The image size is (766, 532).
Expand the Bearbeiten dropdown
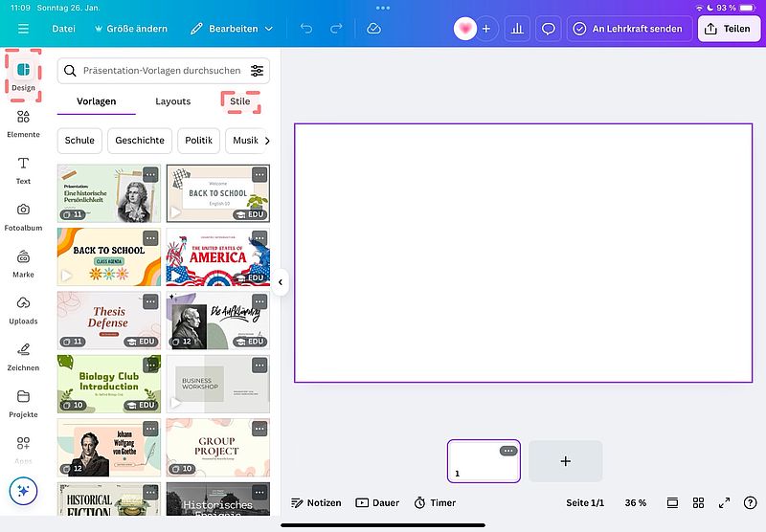tap(232, 29)
